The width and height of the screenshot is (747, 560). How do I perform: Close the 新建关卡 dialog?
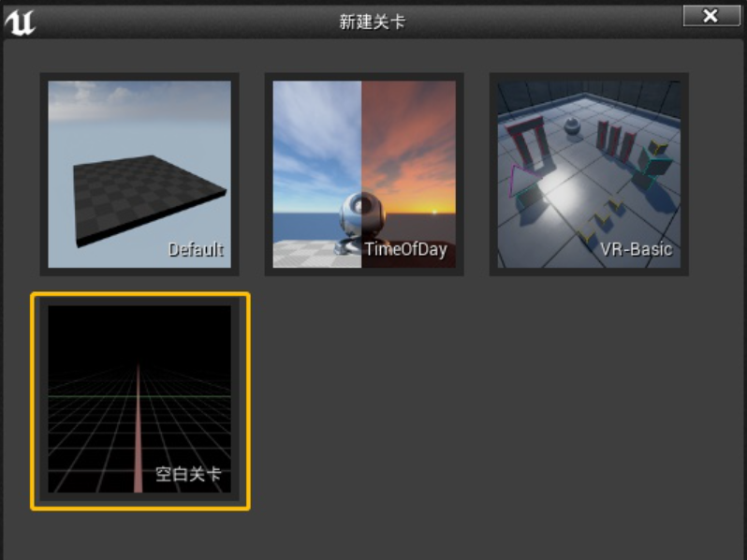point(711,16)
